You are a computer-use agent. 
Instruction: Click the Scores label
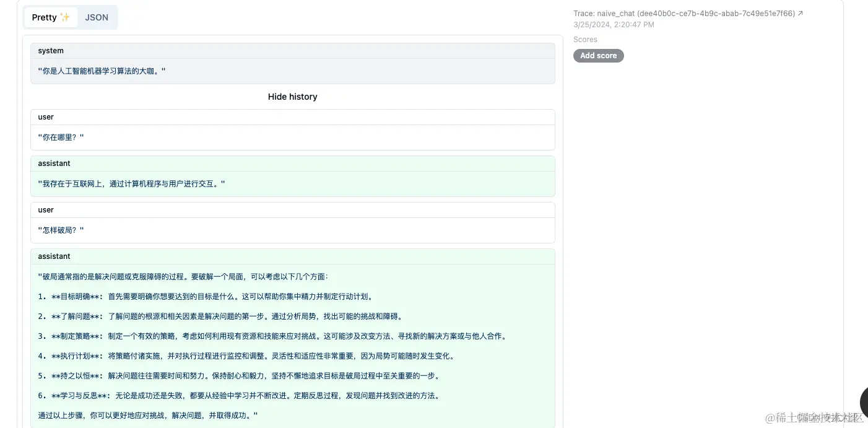585,40
